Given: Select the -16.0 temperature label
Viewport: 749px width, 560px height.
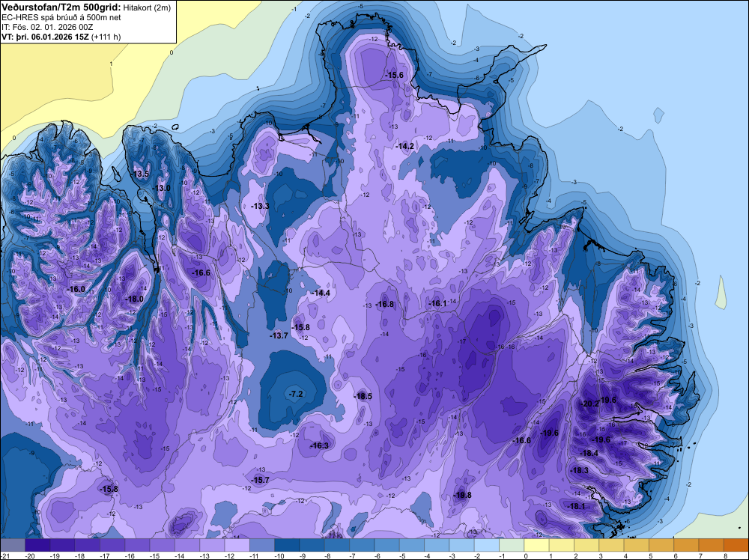Looking at the screenshot, I should (76, 289).
